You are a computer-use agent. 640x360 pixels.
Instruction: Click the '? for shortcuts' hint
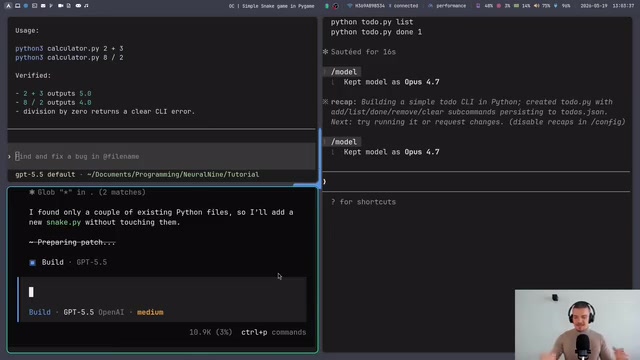coord(363,202)
